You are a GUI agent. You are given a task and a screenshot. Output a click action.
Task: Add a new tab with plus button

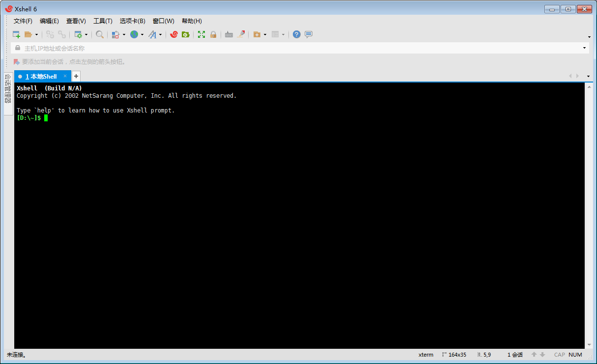(x=76, y=76)
